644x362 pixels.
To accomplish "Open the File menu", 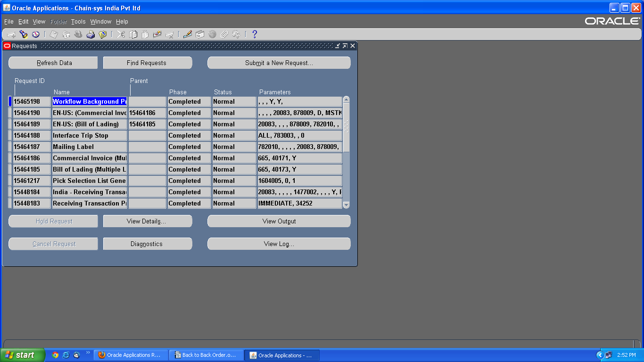I will (9, 22).
